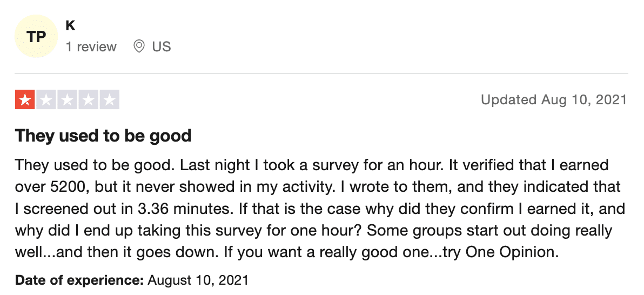Click the fourth grey star
Viewport: 644px width, 295px height.
click(88, 100)
